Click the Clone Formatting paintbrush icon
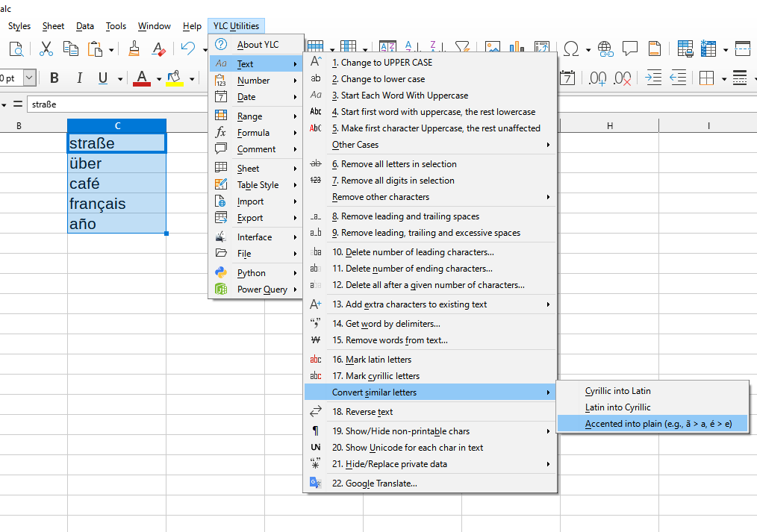Viewport: 757px width, 532px height. tap(134, 49)
